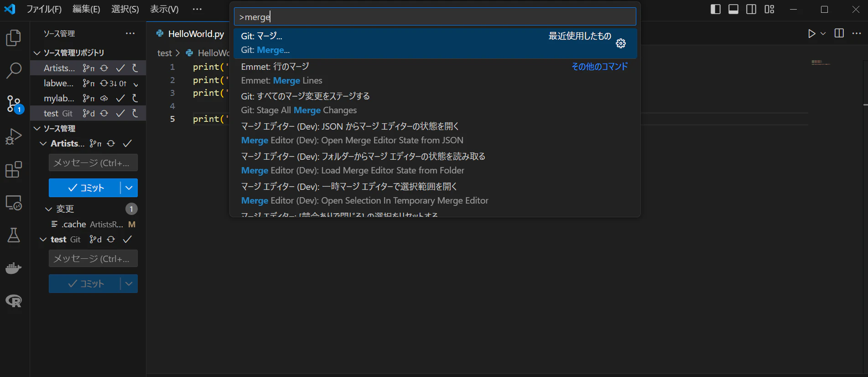
Task: Select Git: Stage All Merge Changes command
Action: pyautogui.click(x=435, y=103)
